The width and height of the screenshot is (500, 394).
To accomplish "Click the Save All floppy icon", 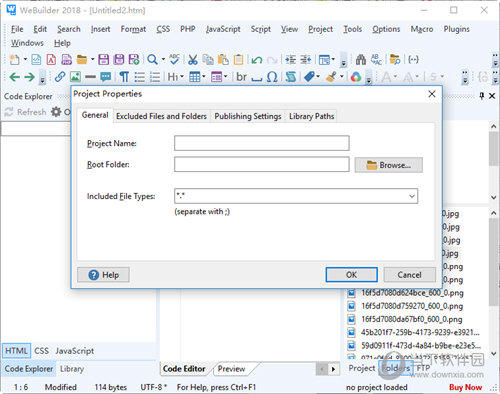I will [119, 60].
